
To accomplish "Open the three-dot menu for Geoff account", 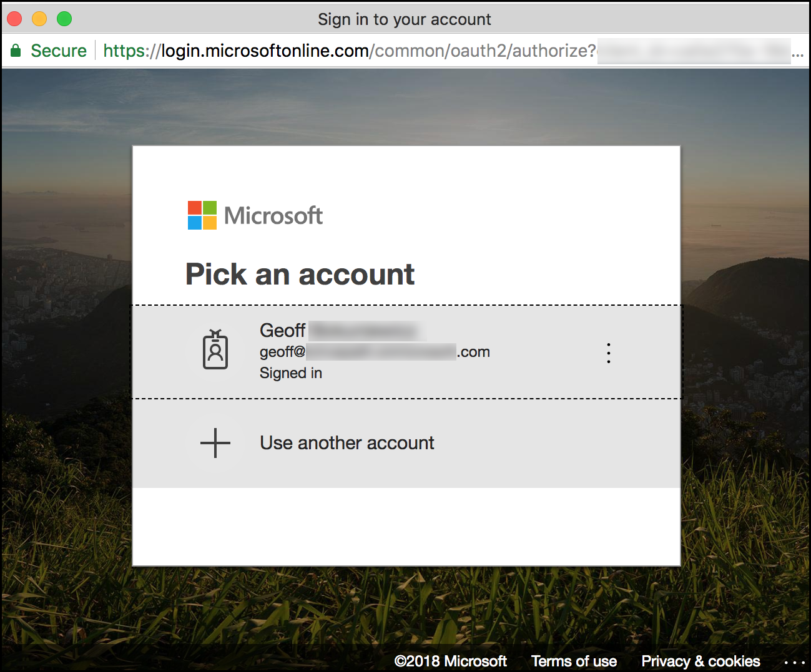I will tap(609, 353).
